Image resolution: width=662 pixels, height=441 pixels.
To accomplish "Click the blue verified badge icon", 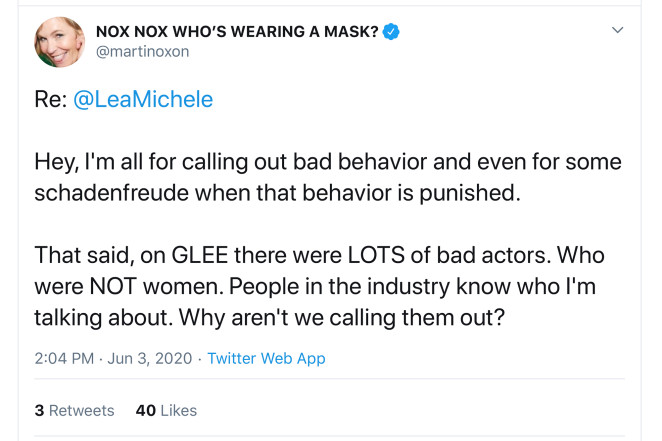I will [x=391, y=31].
